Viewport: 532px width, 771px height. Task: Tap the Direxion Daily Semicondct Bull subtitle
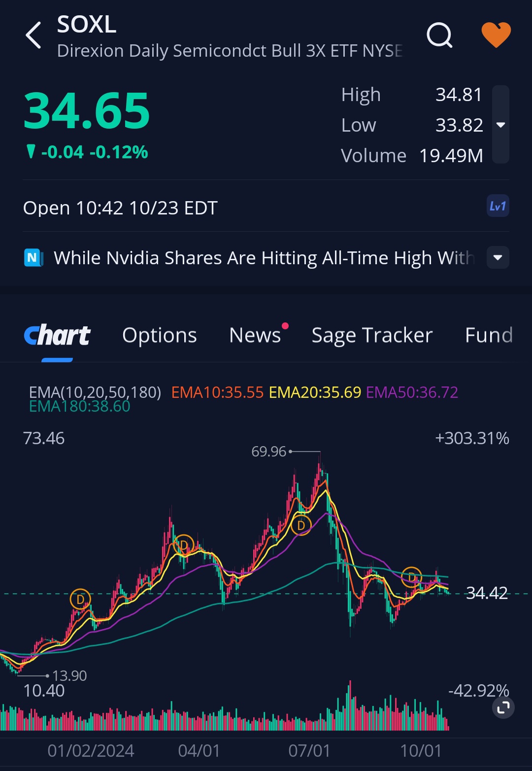230,51
